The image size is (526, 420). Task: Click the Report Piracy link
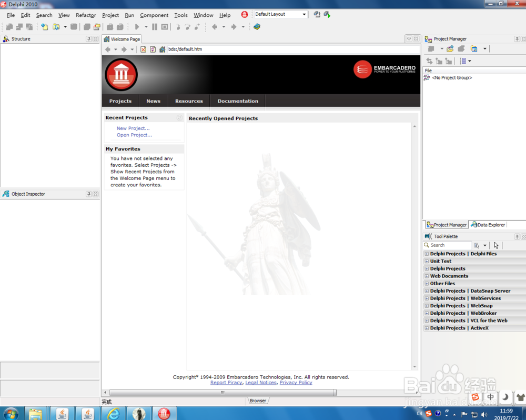(x=226, y=383)
